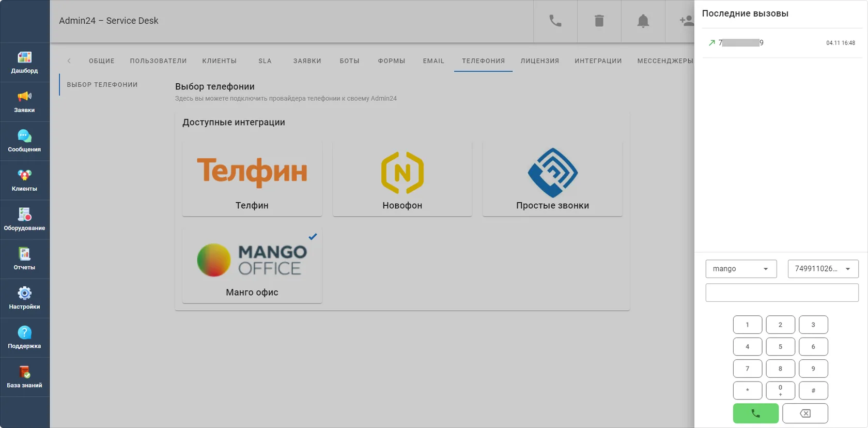
Task: Go to Заявки in the sidebar
Action: [x=24, y=102]
